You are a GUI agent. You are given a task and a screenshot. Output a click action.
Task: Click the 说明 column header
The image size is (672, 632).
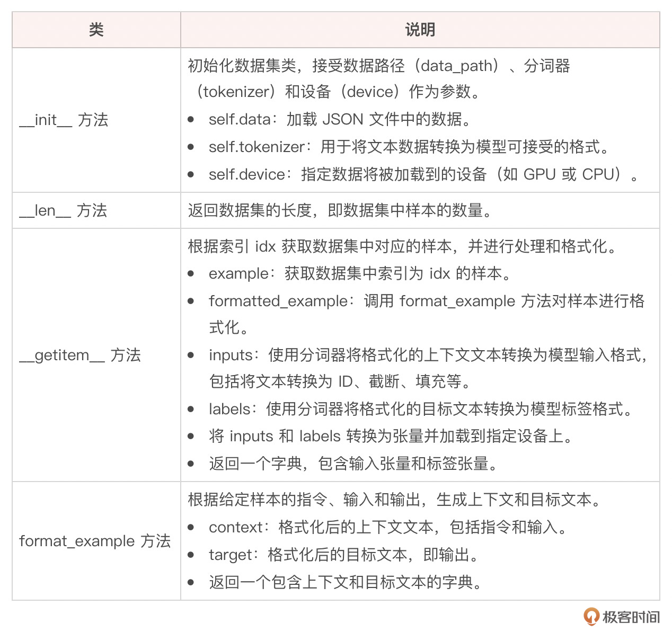[420, 30]
